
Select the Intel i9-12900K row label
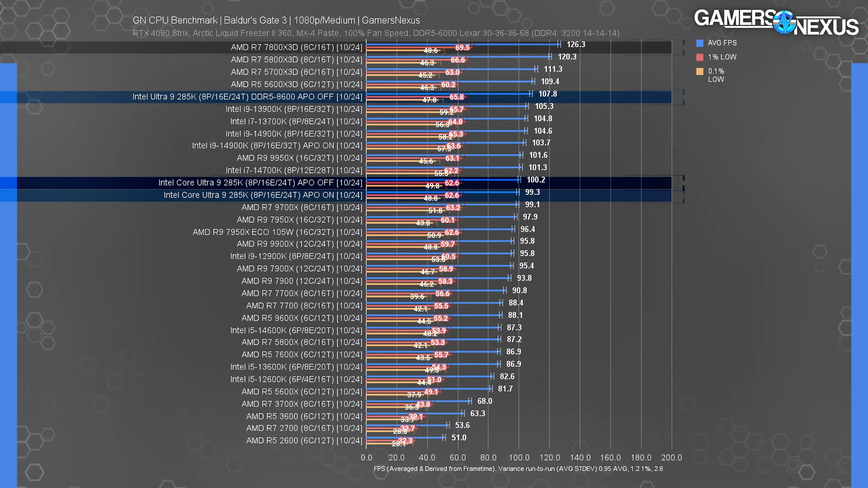(296, 256)
